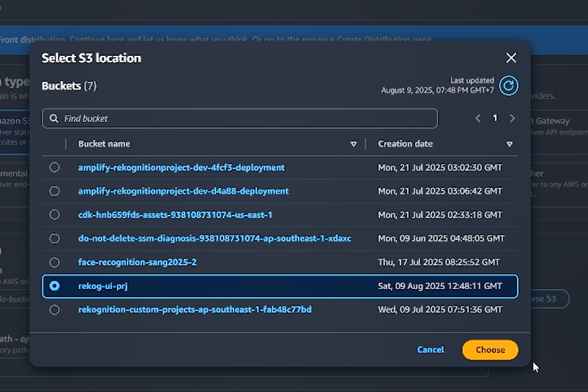Go to next page of buckets
Viewport: 588px width, 392px height.
tap(512, 119)
